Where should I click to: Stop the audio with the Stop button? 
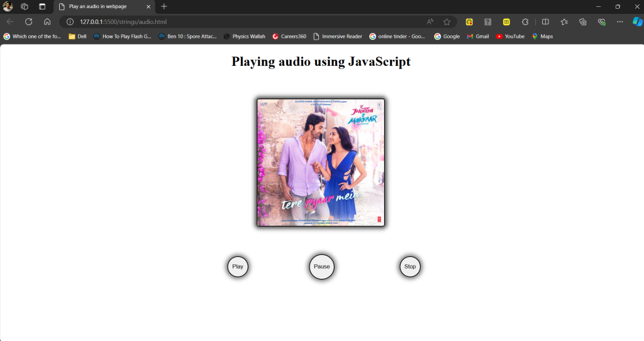tap(410, 267)
